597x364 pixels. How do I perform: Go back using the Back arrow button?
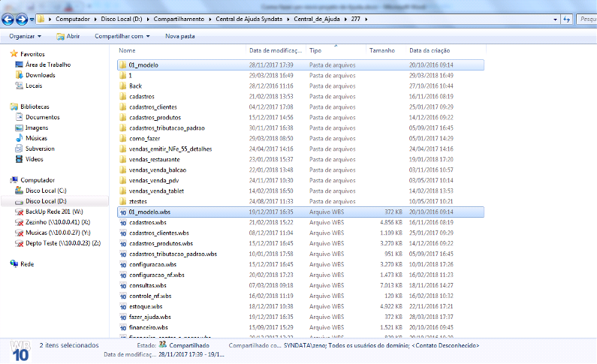click(x=8, y=17)
